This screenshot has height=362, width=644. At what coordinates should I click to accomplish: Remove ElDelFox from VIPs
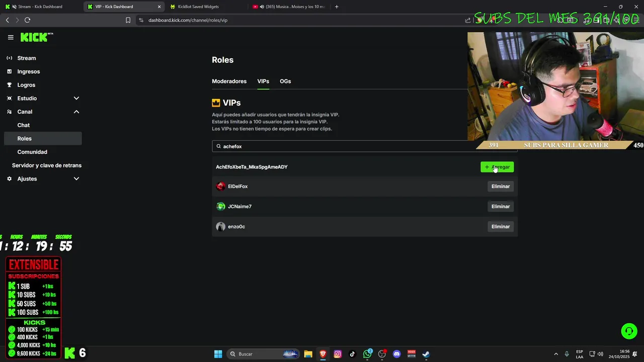tap(501, 187)
